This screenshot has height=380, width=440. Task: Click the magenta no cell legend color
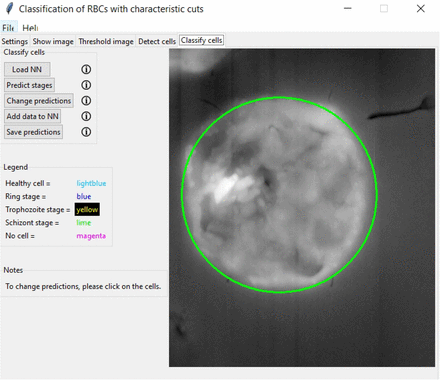(x=91, y=236)
